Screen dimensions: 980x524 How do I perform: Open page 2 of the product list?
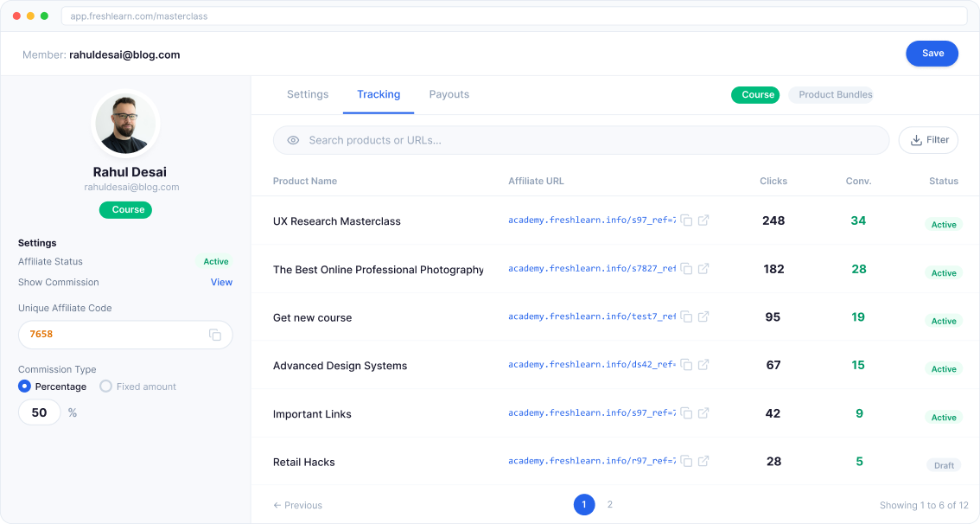click(610, 504)
